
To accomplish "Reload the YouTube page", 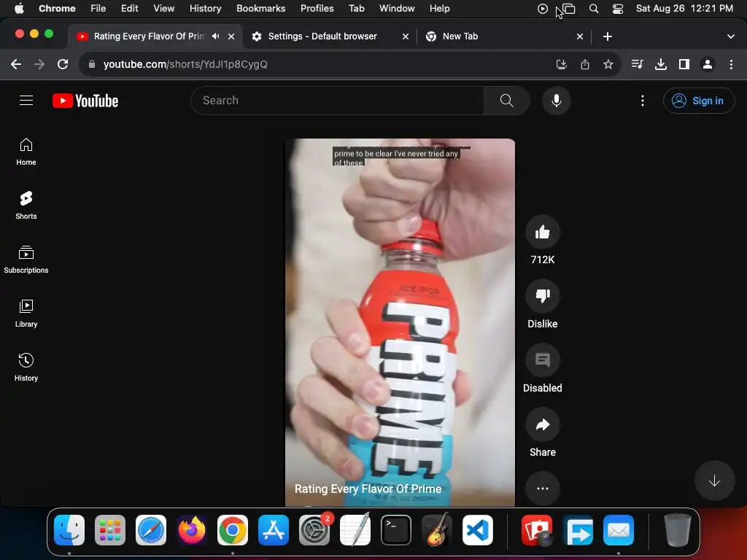I will coord(63,64).
